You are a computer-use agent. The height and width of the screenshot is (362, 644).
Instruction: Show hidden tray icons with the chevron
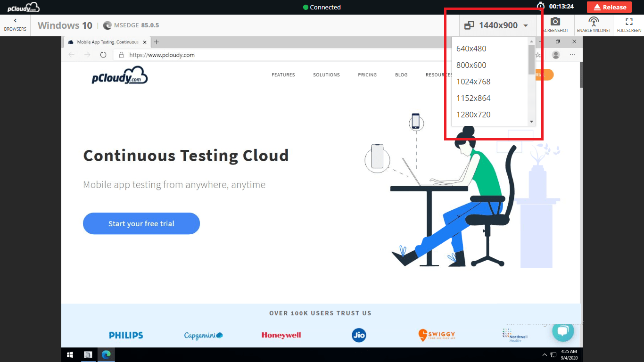coord(545,354)
